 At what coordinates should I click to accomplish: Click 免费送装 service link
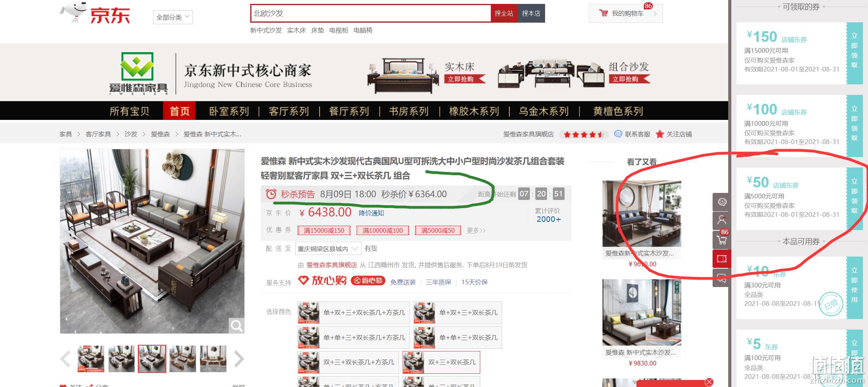coord(403,282)
